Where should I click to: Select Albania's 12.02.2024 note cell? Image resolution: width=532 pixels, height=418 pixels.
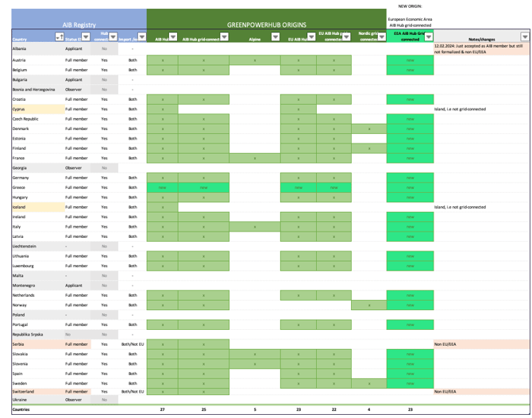(481, 49)
